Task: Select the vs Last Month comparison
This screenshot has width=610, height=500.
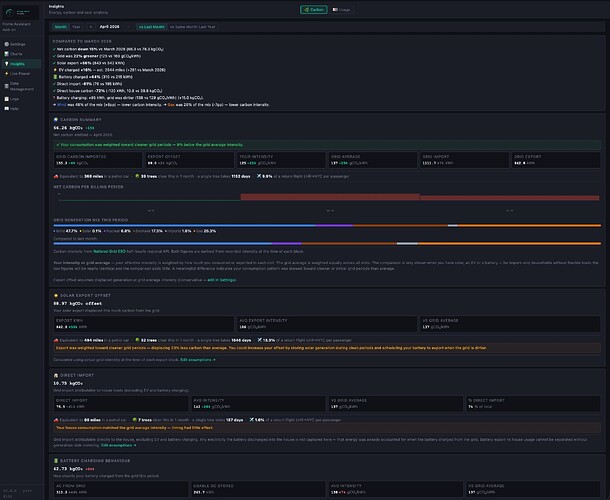Action: (x=151, y=27)
